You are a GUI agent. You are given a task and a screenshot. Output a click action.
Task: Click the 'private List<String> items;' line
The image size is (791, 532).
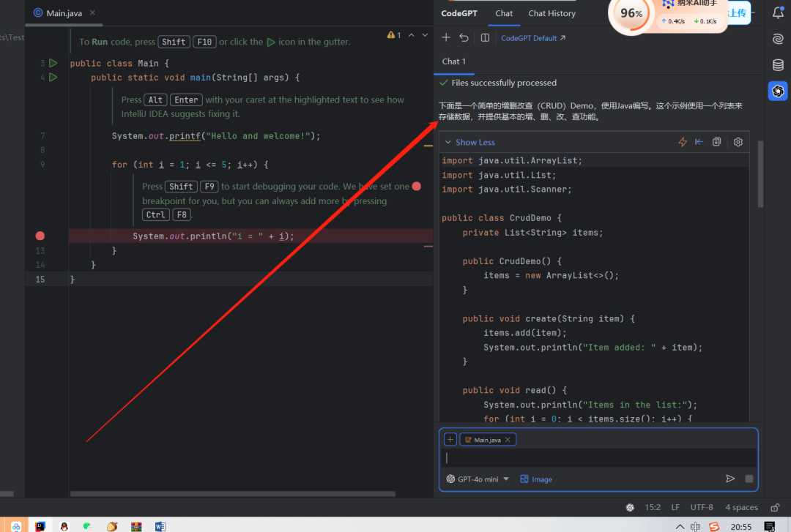(532, 233)
